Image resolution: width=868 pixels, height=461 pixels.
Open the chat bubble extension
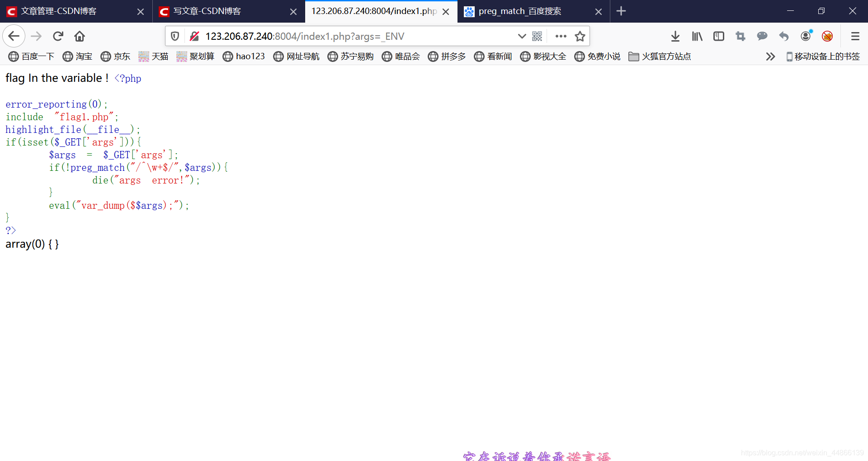coord(762,36)
